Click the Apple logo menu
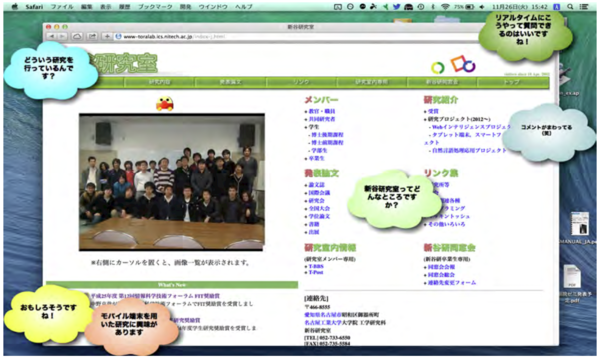 click(15, 7)
